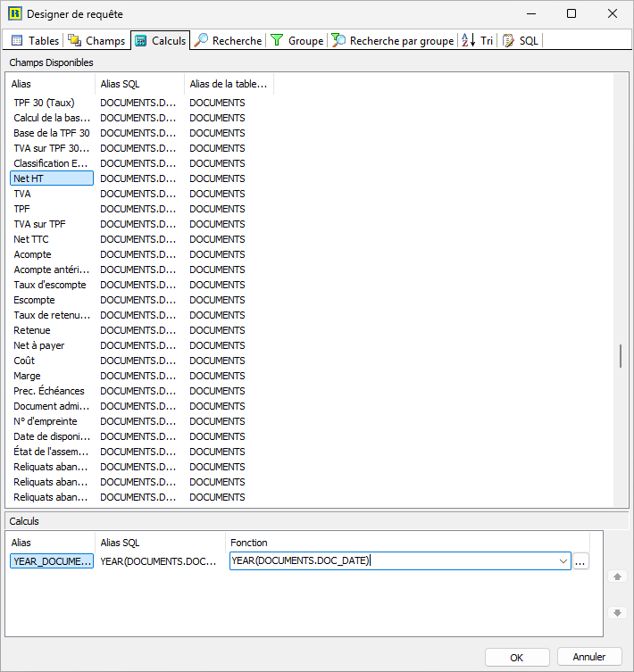
Task: Click the available fields vertical scrollbar thumb
Action: click(621, 356)
